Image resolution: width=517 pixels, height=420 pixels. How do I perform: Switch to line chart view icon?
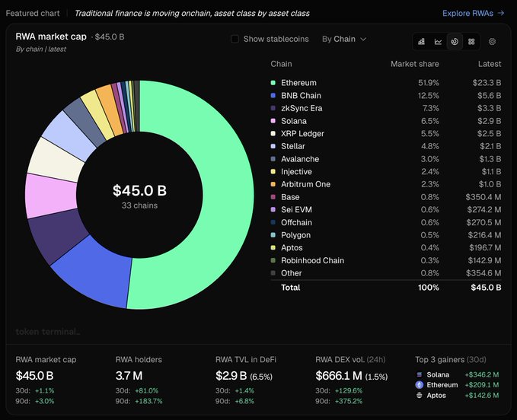coord(438,42)
